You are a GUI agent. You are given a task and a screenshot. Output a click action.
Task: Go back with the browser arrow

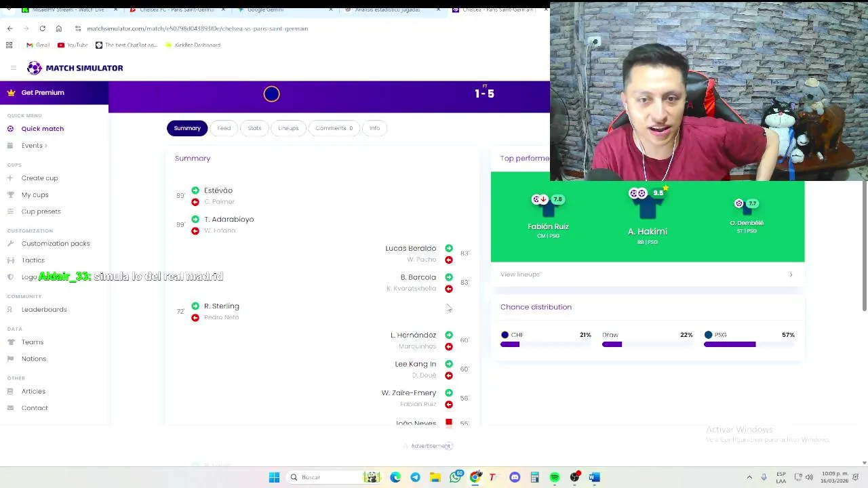pos(9,28)
